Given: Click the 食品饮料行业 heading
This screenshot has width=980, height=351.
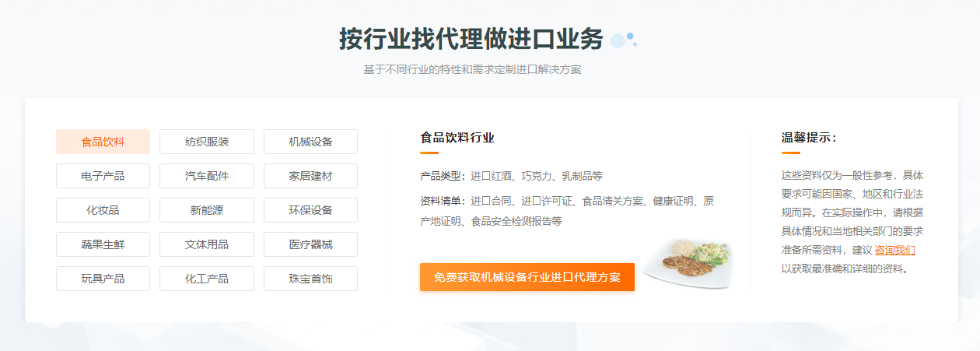Looking at the screenshot, I should click(457, 138).
